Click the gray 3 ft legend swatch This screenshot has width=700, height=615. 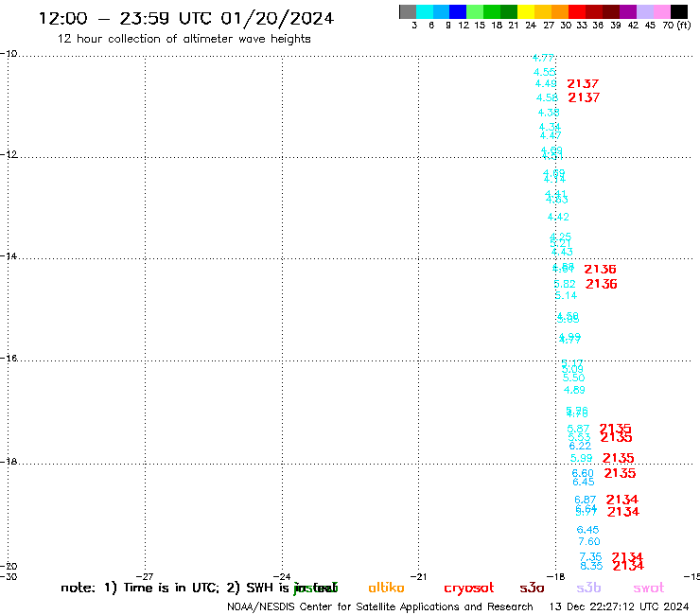(408, 11)
